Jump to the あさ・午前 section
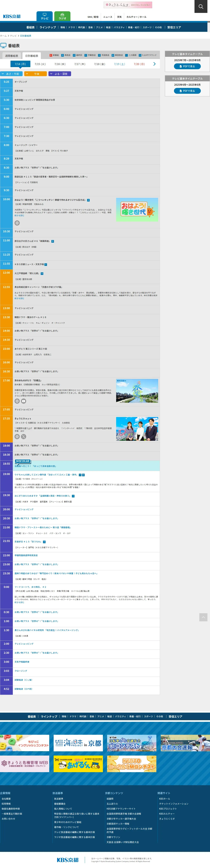This screenshot has height=868, width=210. pos(11,74)
